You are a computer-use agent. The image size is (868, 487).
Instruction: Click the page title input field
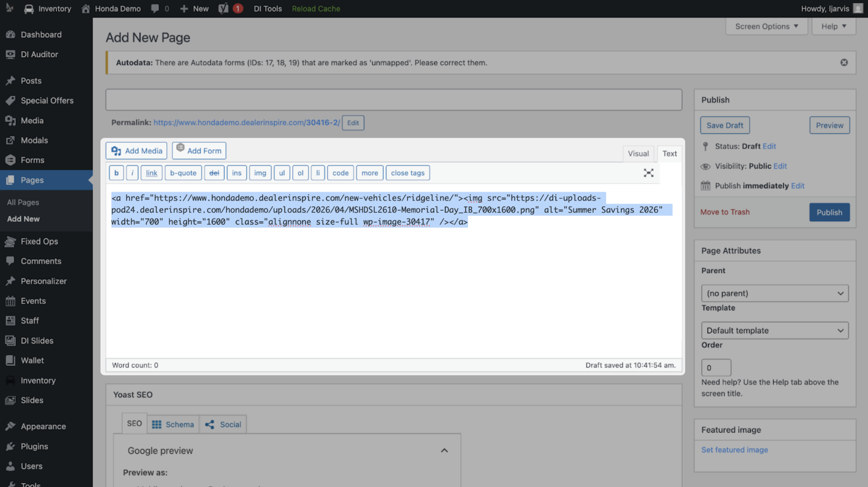pos(394,100)
